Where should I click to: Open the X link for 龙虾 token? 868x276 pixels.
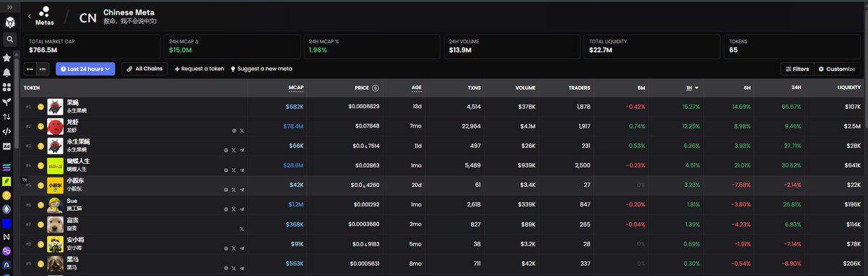242,130
